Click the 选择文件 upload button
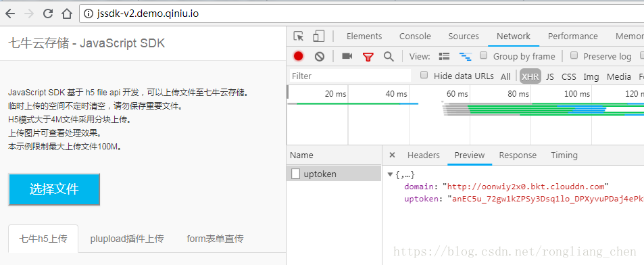644x265 pixels. coord(54,189)
